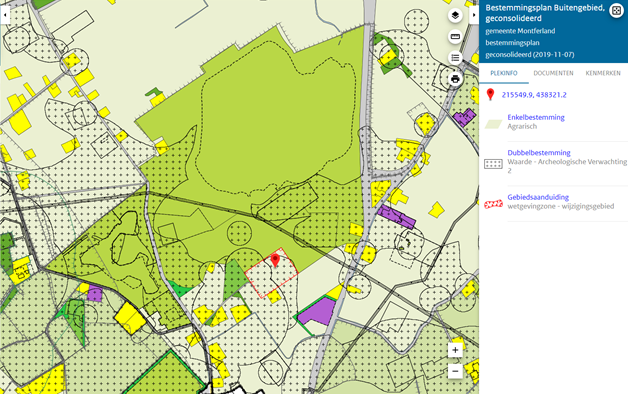Collapse the left panel arrow

click(5, 15)
